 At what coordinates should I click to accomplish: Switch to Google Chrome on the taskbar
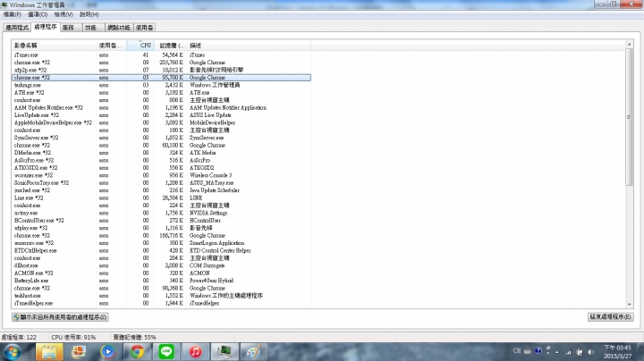(x=137, y=352)
